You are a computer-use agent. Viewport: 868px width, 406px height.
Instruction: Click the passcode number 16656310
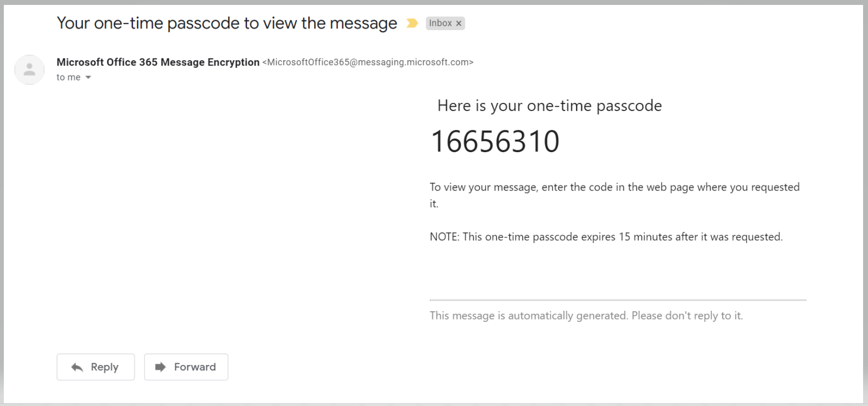tap(495, 142)
